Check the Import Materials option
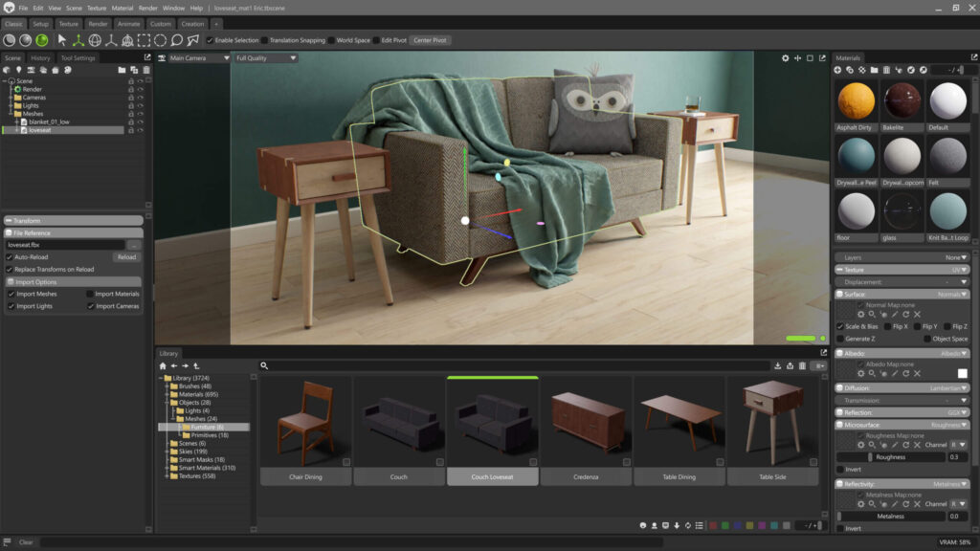The height and width of the screenshot is (551, 980). [90, 294]
